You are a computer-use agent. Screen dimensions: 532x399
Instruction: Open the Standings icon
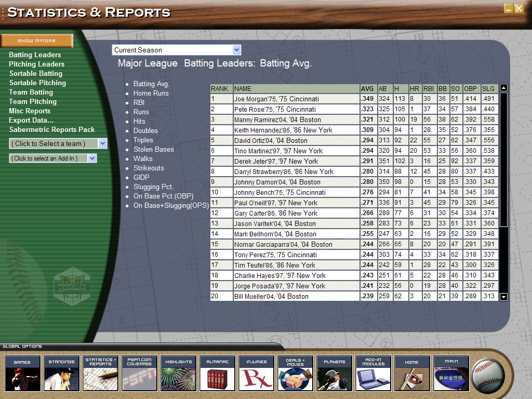(x=61, y=373)
